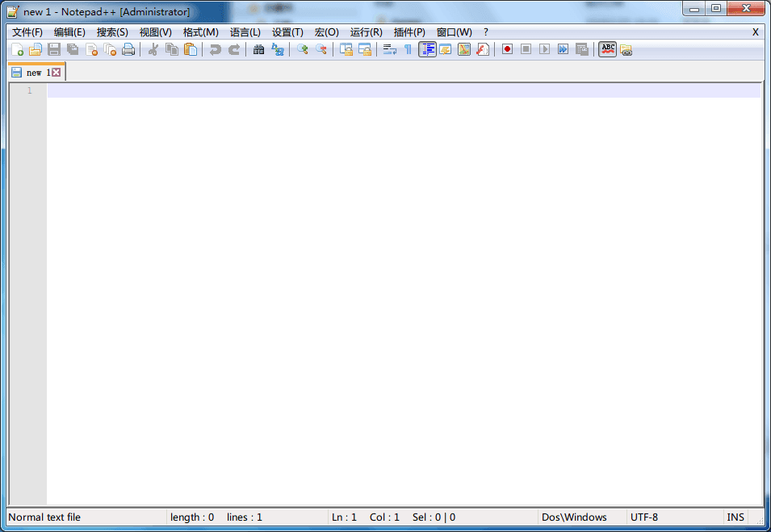Viewport: 771px width, 532px height.
Task: Toggle synchronized vertical scrolling
Action: [x=346, y=49]
